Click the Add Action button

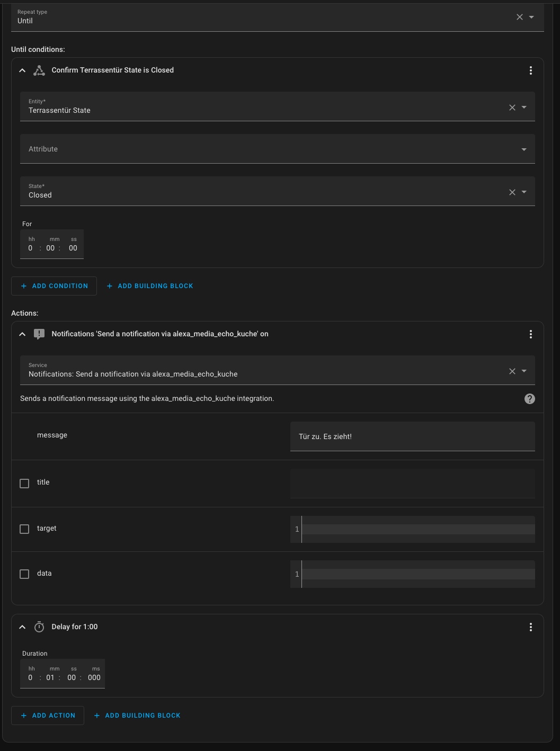coord(48,716)
